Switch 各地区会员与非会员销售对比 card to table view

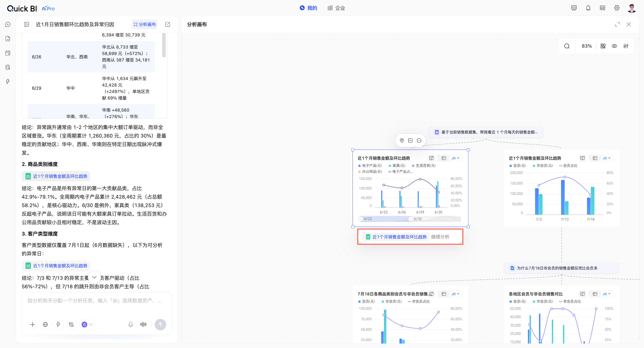click(595, 294)
